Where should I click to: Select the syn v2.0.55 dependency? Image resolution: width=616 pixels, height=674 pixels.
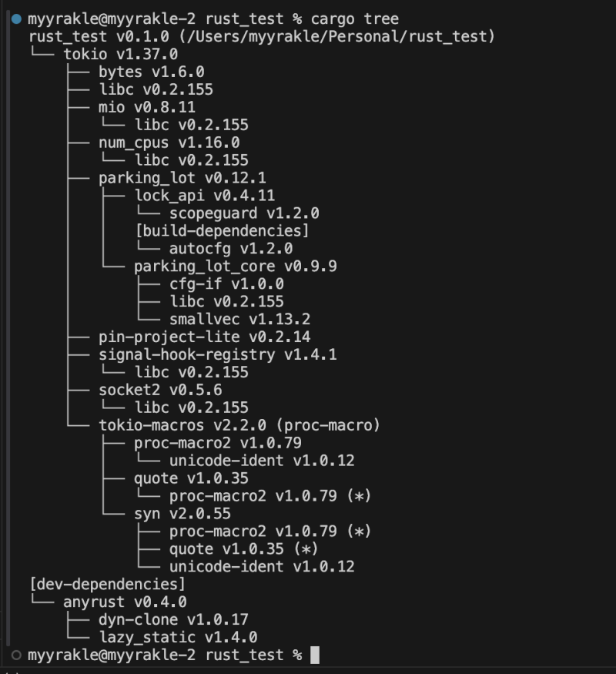point(182,513)
